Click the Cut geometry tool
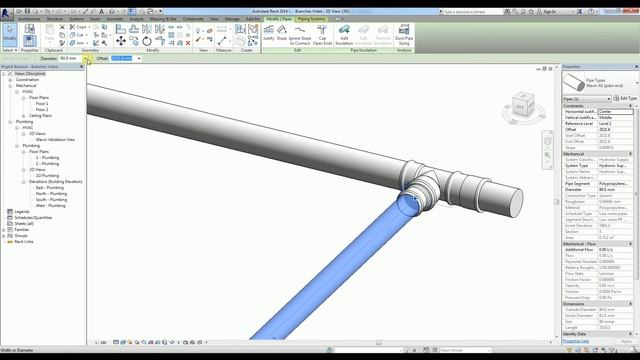Screen dimensions: 640x360 click(78, 35)
